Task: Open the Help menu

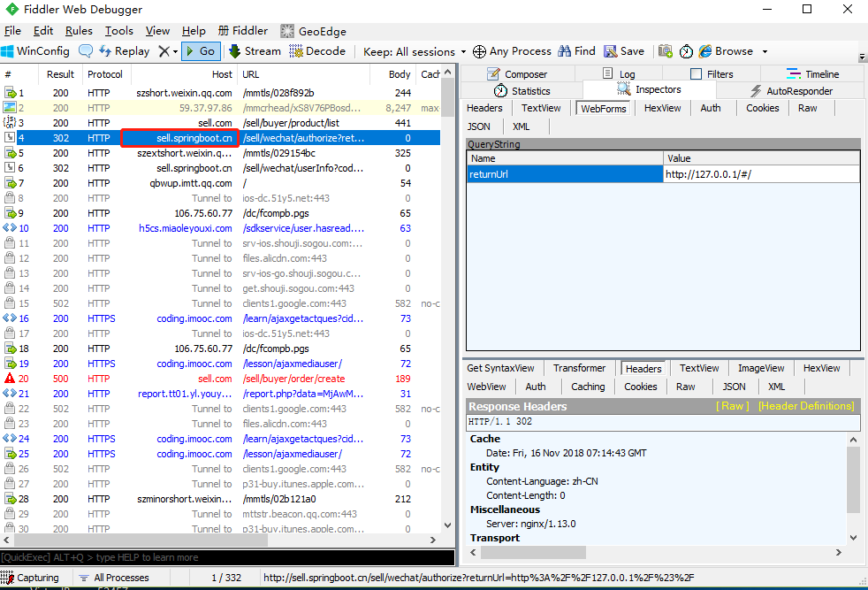Action: 194,31
